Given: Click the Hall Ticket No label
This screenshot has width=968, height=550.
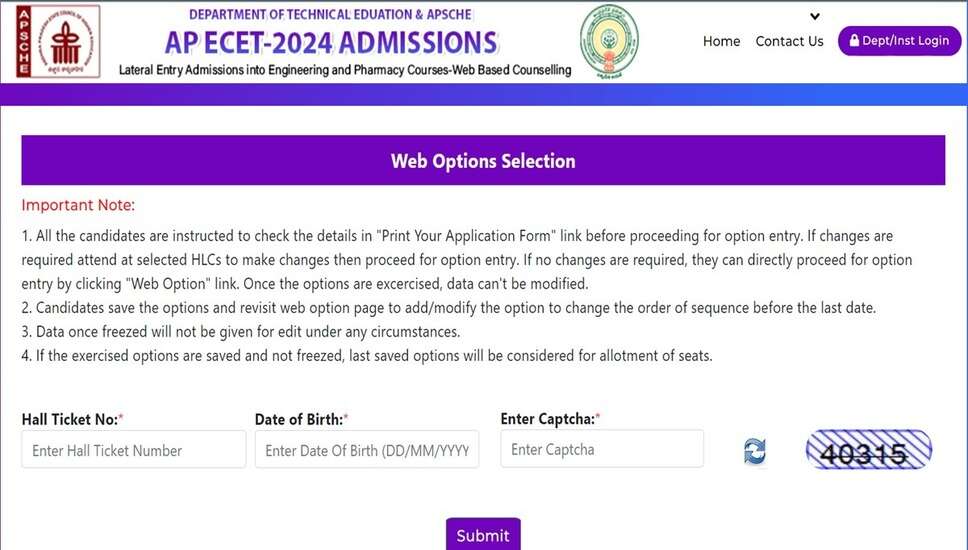Looking at the screenshot, I should (72, 419).
